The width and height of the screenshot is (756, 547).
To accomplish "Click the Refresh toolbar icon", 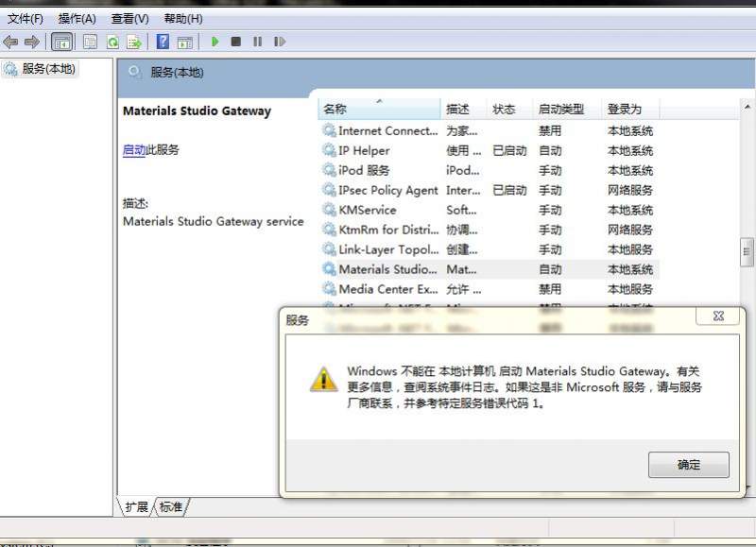I will click(112, 42).
